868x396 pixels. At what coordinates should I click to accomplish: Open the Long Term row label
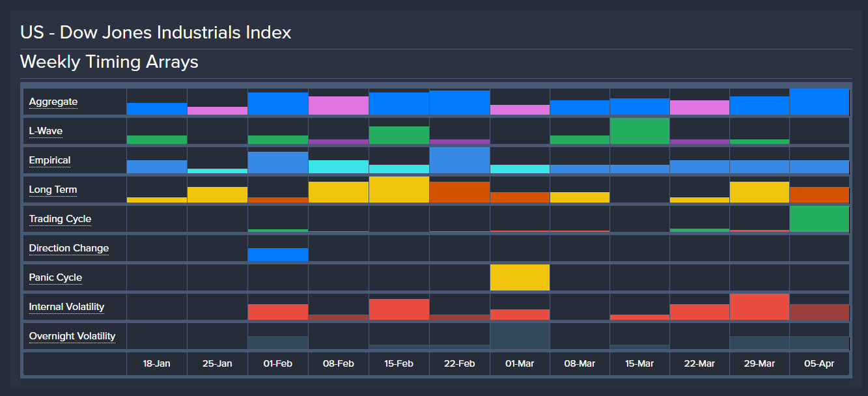click(x=53, y=190)
